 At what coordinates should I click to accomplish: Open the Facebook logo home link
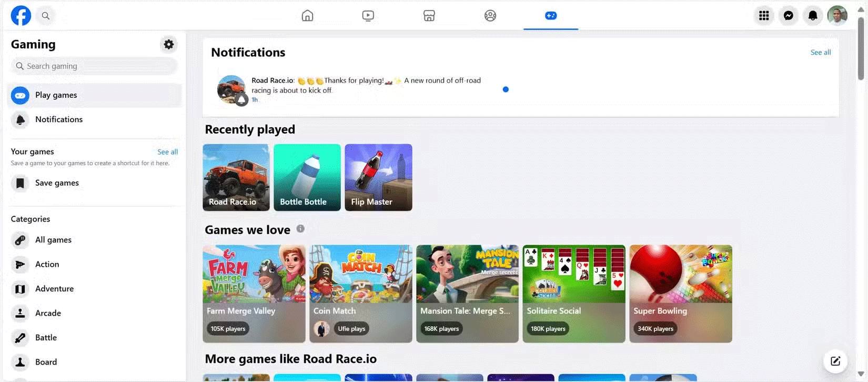click(x=21, y=15)
